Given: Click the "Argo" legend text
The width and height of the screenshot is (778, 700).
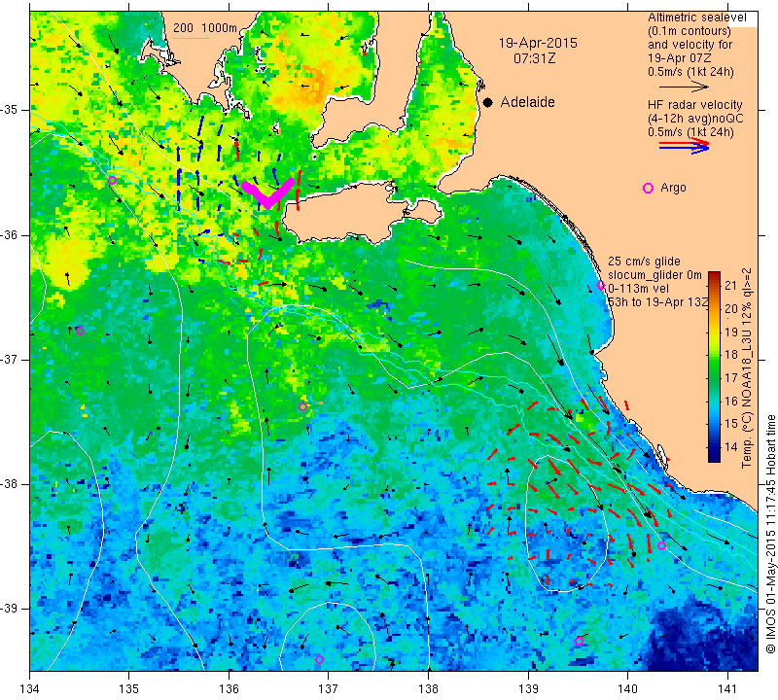Looking at the screenshot, I should (673, 188).
